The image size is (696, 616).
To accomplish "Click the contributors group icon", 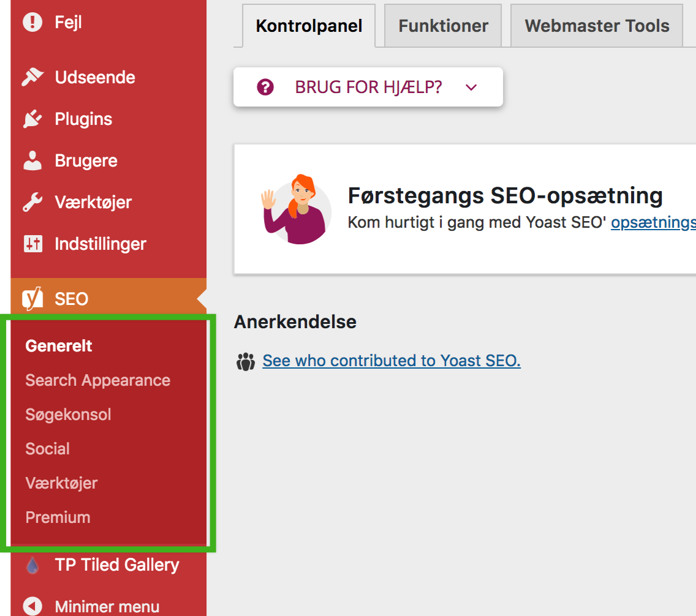I will tap(246, 361).
